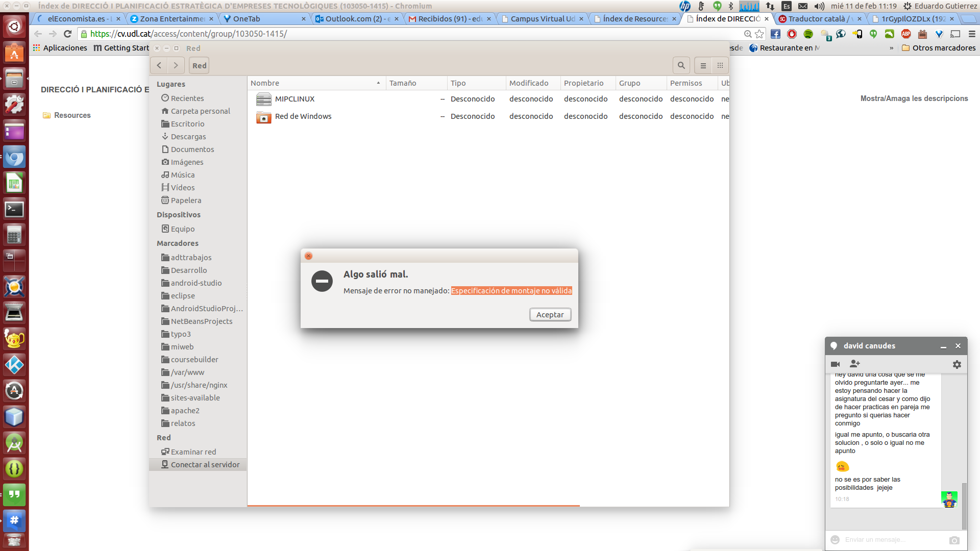Image resolution: width=980 pixels, height=551 pixels.
Task: Open Música in sidebar
Action: (x=183, y=175)
